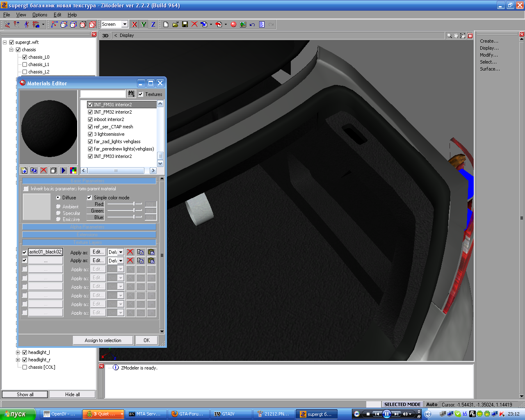Click the Open file folder icon
The image size is (525, 420).
[176, 25]
